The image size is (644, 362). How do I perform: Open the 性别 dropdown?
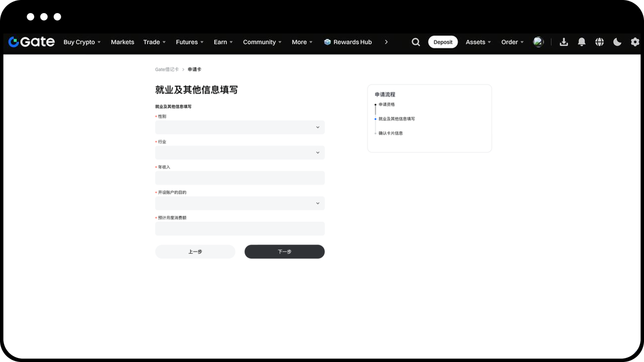pos(240,127)
